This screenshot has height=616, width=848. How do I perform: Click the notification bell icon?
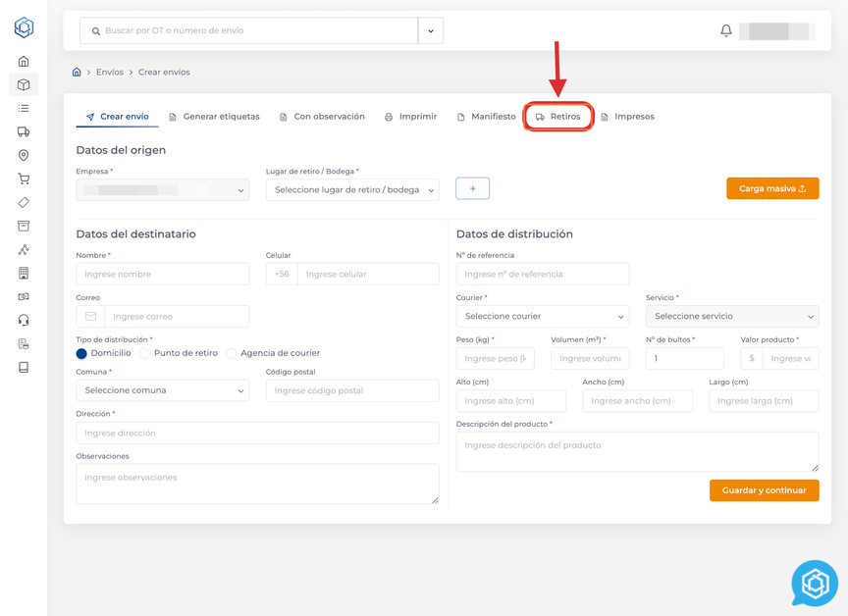tap(726, 30)
